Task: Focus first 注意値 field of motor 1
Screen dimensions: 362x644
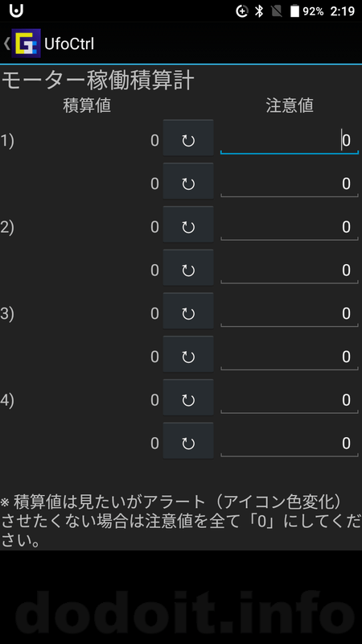Action: 290,140
